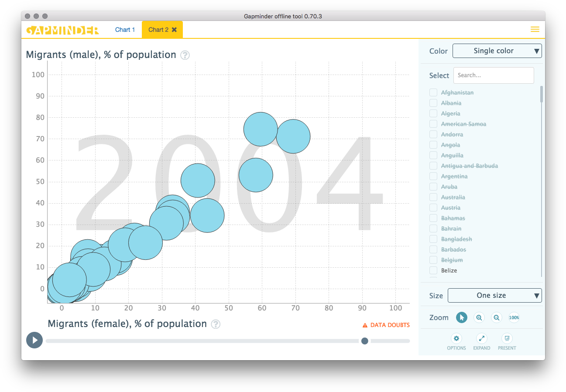
Task: Tick the Belize checkbox
Action: point(433,270)
